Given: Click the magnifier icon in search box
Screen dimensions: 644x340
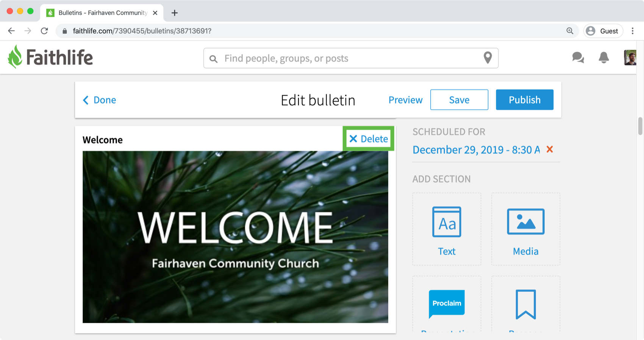Looking at the screenshot, I should [x=214, y=59].
